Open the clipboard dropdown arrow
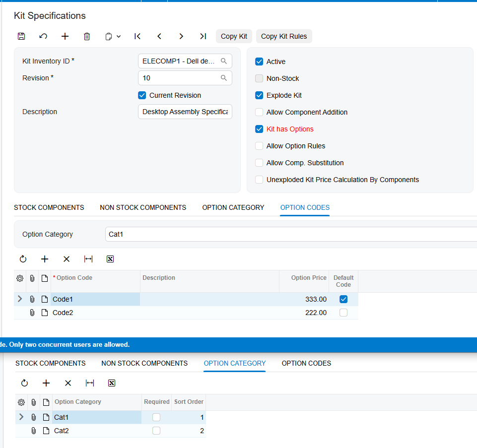Image resolution: width=477 pixels, height=448 pixels. tap(119, 37)
